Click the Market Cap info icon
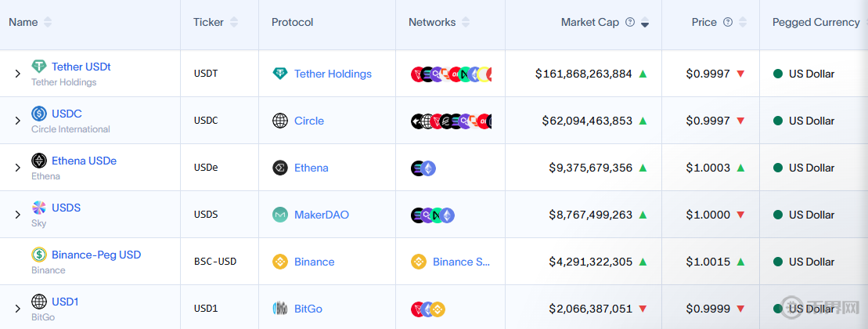 630,23
